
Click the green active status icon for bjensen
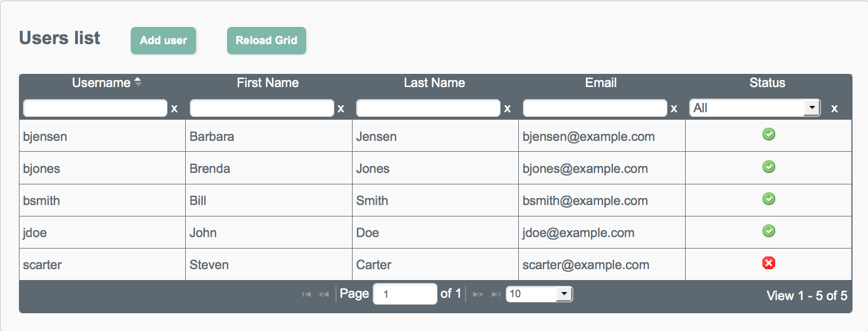[769, 135]
